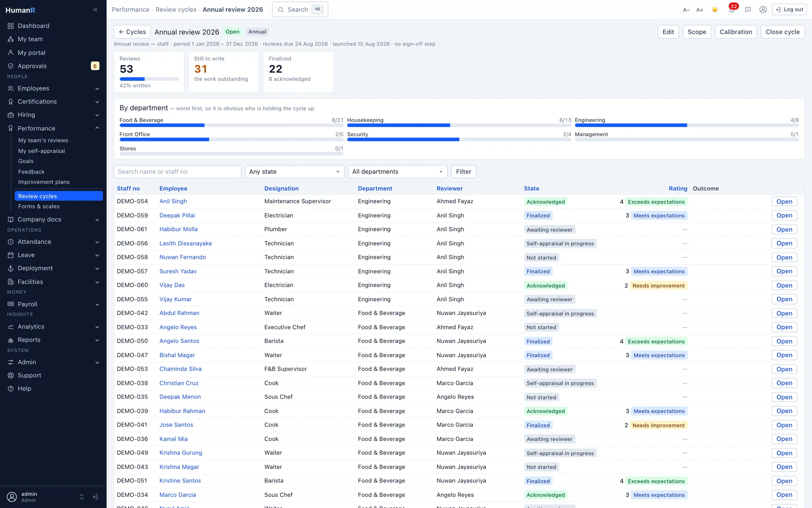This screenshot has height=508, width=812.
Task: Click the My portal person icon
Action: (11, 53)
